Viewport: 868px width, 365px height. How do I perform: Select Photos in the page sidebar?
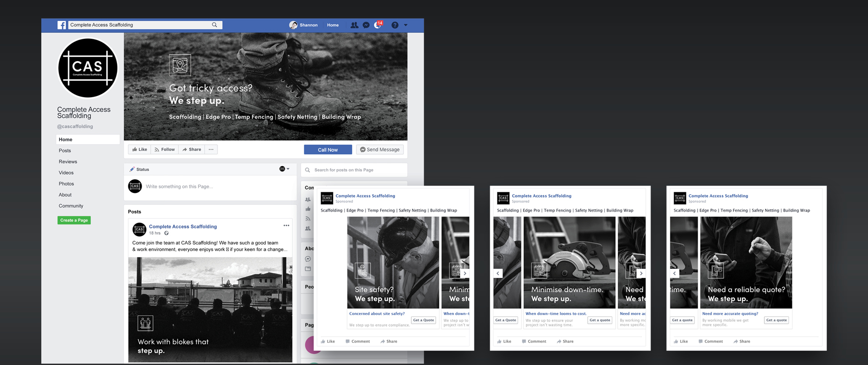coord(66,183)
